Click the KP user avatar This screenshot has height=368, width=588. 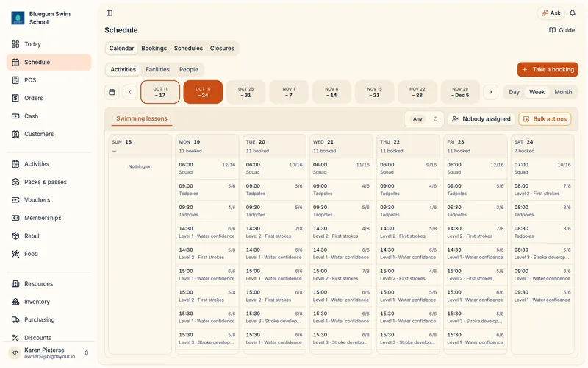pos(15,353)
